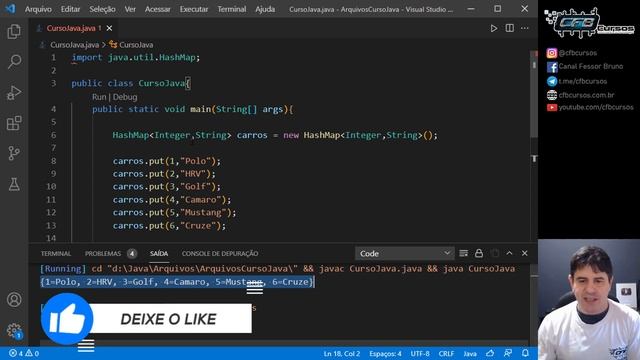Click the cfbcursos.com.br website link
Image resolution: width=640 pixels, height=360 pixels.
[x=580, y=95]
